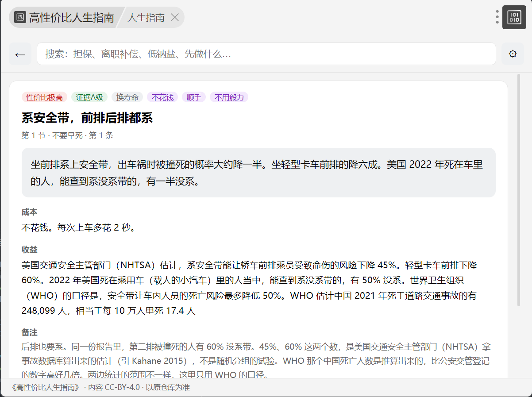
Task: Click the vertical scrollbar thumb
Action: tap(519, 190)
